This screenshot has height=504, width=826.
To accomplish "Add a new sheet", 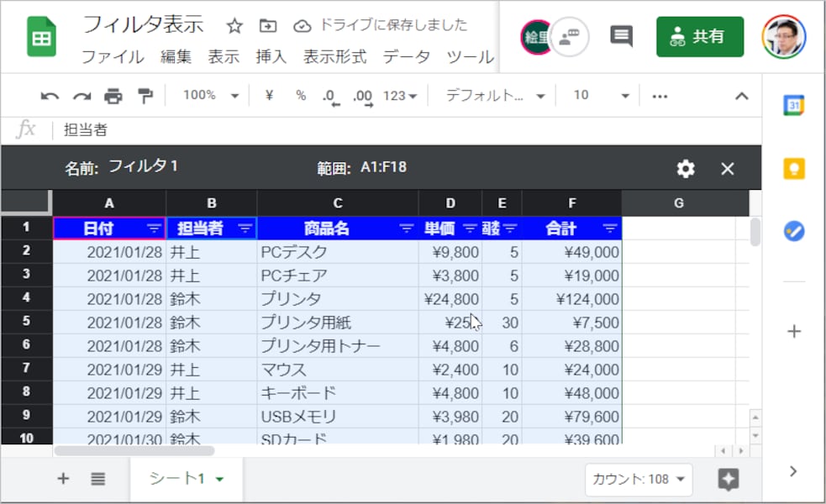I will tap(63, 478).
